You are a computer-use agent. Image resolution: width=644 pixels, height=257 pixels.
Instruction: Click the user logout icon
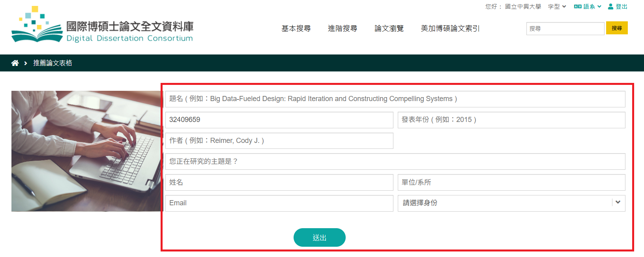[x=610, y=7]
